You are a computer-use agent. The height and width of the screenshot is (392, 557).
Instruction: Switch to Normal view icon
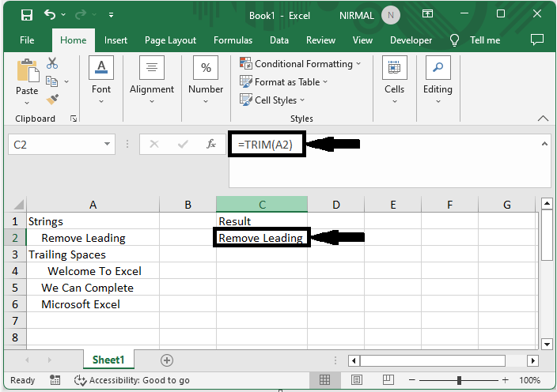pos(324,380)
